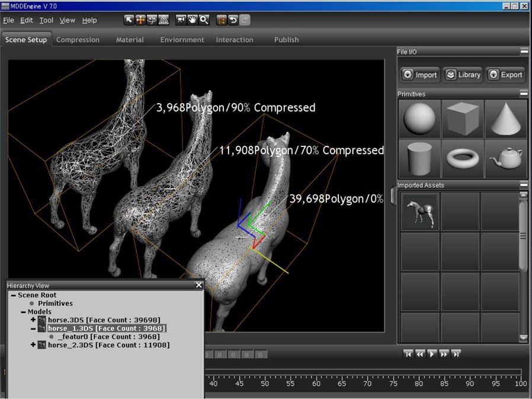Insert a torus primitive
The width and height of the screenshot is (532, 399).
463,159
